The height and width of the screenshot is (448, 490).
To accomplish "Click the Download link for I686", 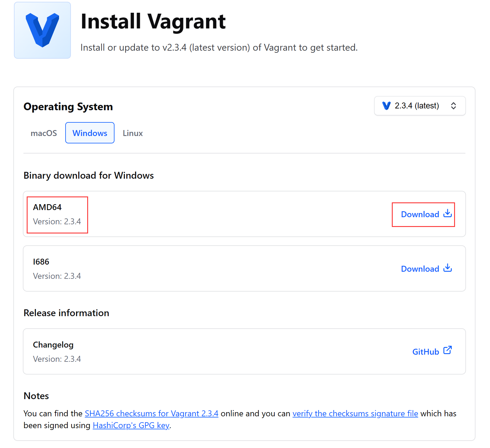I will click(420, 269).
